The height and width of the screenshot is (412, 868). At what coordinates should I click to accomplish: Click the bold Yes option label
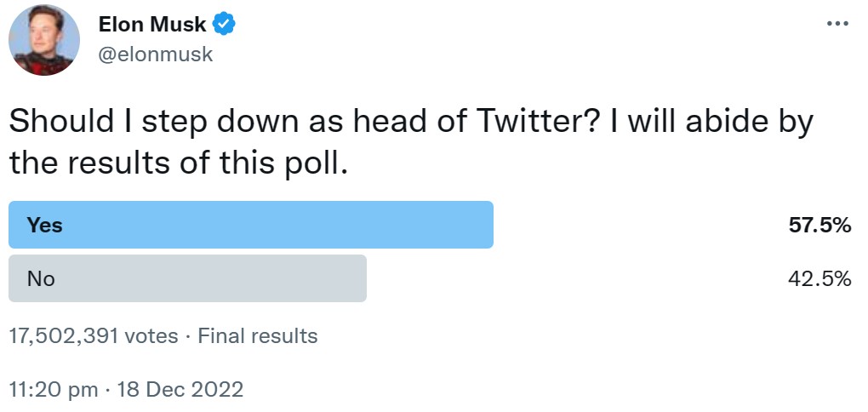pos(45,225)
